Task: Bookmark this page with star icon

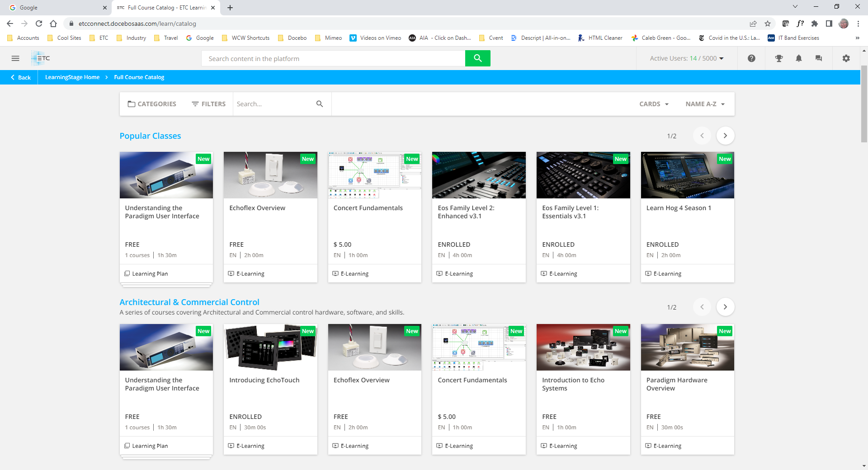Action: click(x=768, y=23)
